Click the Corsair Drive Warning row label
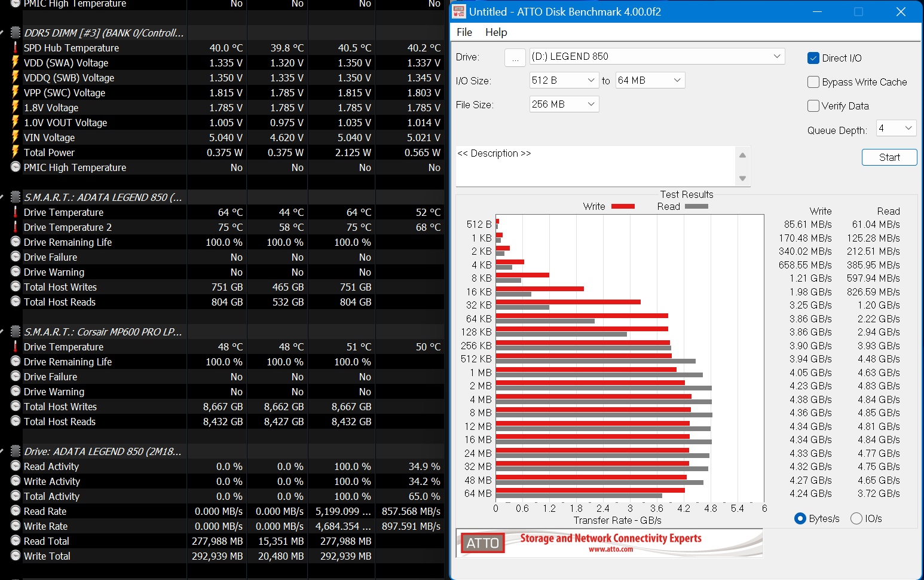This screenshot has height=580, width=924. pos(54,392)
